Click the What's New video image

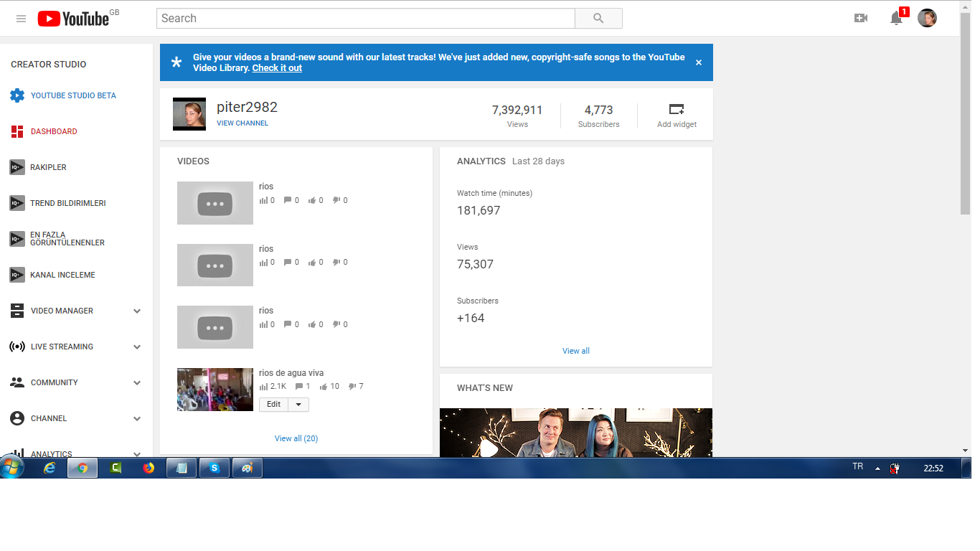pos(576,433)
